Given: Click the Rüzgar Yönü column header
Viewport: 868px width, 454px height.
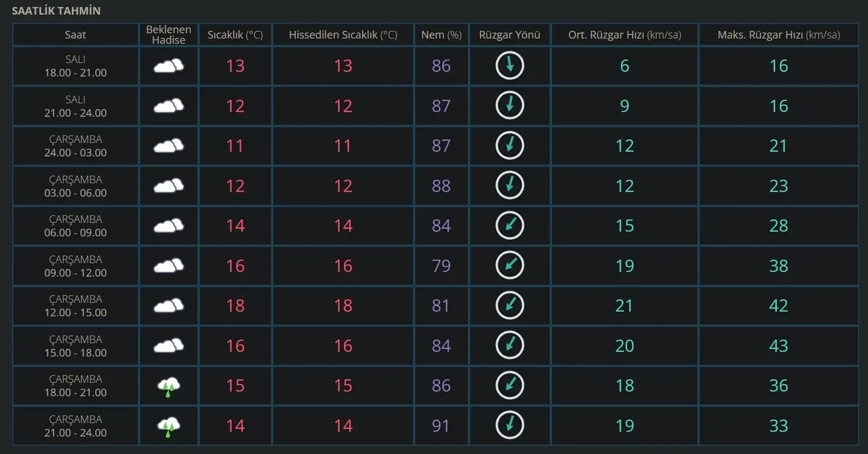Looking at the screenshot, I should coord(509,35).
